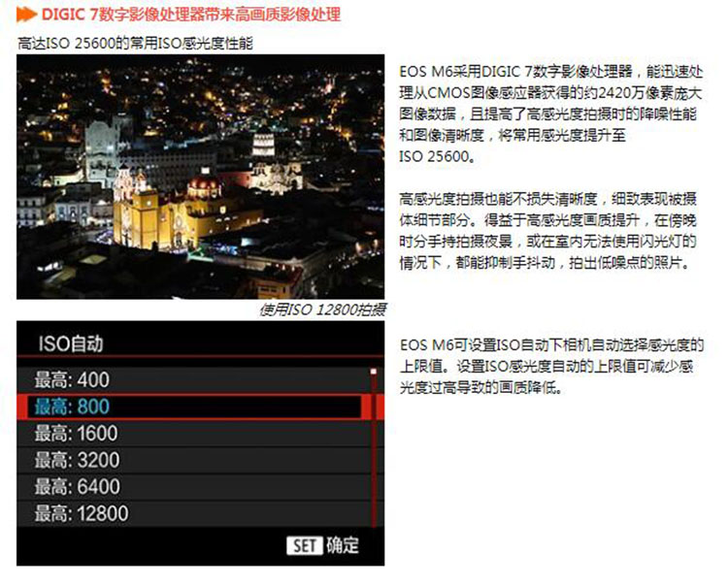Click the orange double-arrow icon beside the heading
Screen dimensions: 728x586
[x=27, y=16]
